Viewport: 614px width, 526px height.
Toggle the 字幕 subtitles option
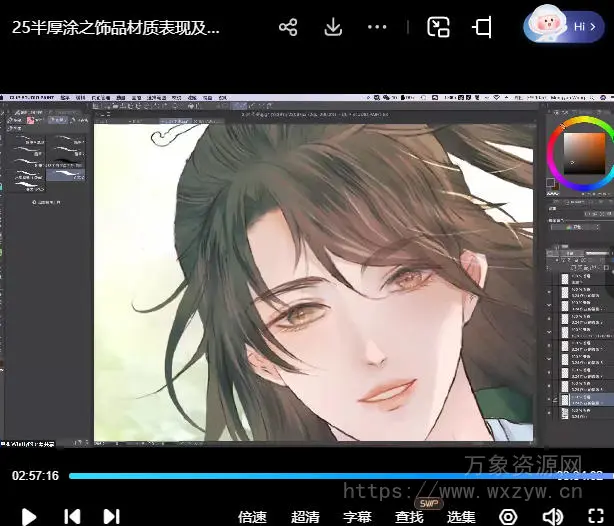(357, 517)
